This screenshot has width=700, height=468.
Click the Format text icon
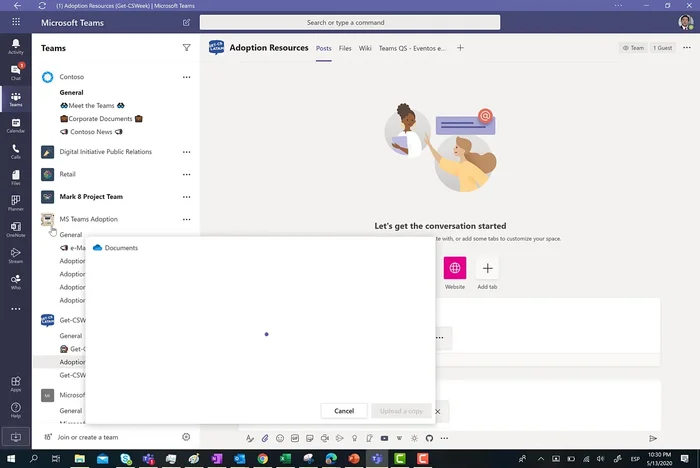pos(250,438)
